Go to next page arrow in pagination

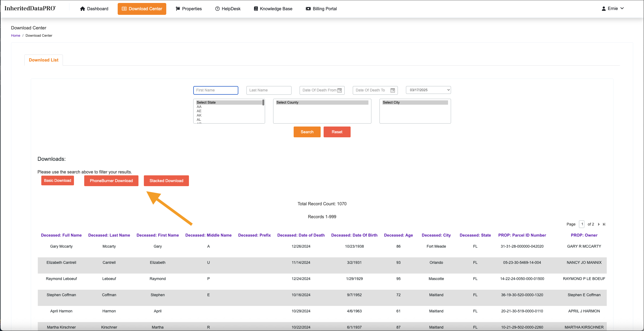coord(599,224)
